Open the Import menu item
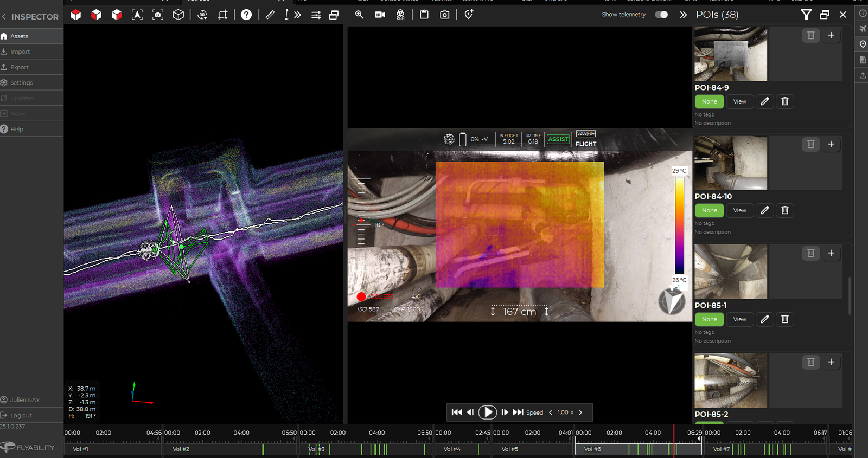868x458 pixels. point(31,51)
